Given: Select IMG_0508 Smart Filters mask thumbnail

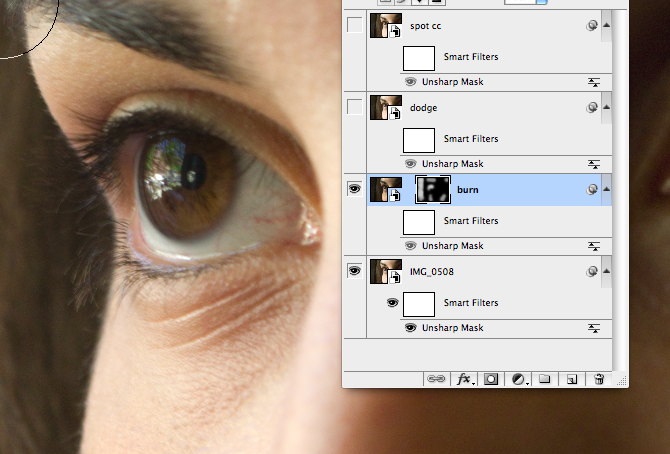Looking at the screenshot, I should (419, 304).
